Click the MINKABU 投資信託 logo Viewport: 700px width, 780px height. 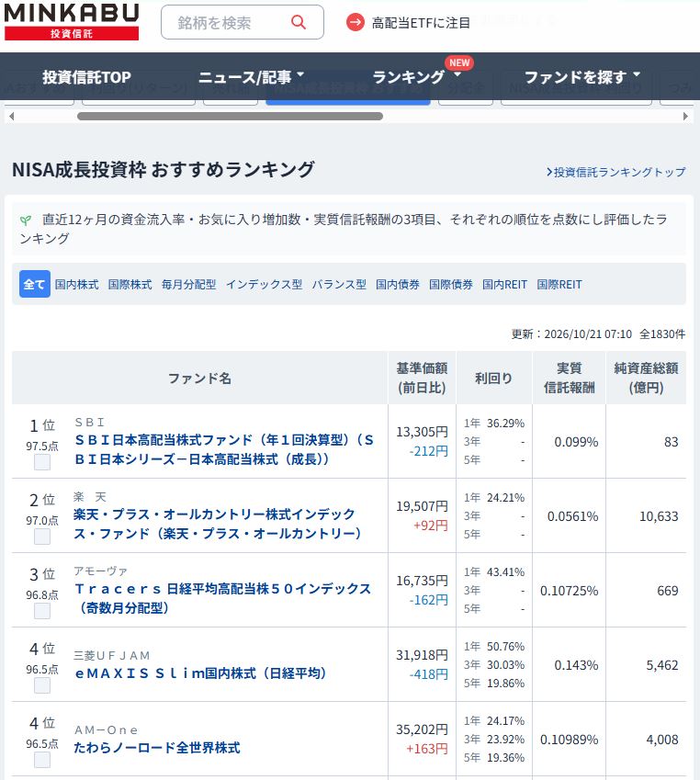coord(71,21)
